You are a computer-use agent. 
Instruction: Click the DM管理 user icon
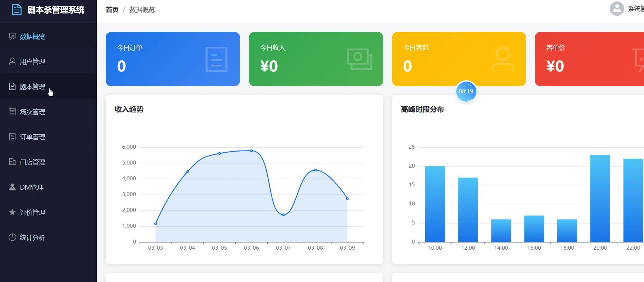pos(12,187)
